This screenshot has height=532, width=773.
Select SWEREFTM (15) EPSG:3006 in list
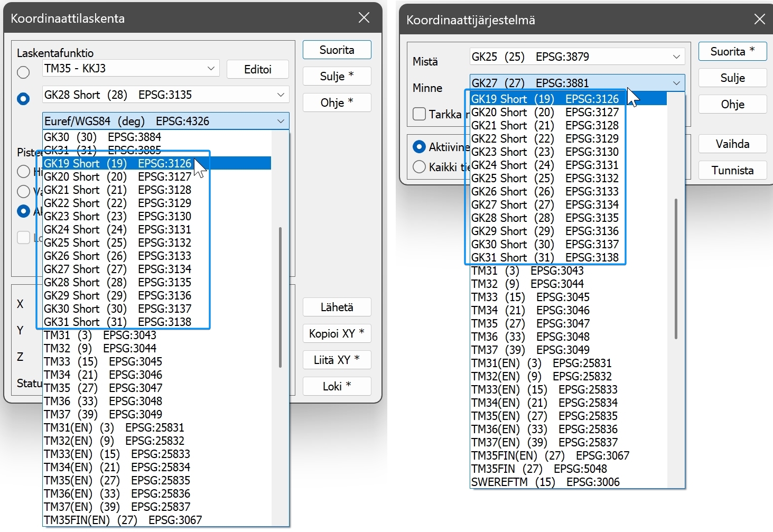pyautogui.click(x=569, y=482)
